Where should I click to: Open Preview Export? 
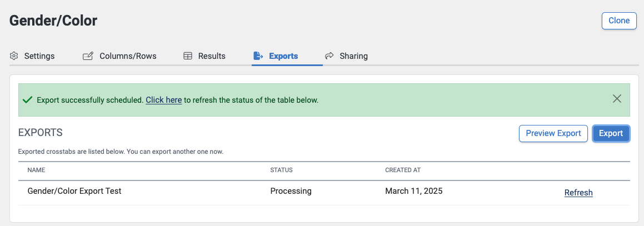[x=553, y=133]
